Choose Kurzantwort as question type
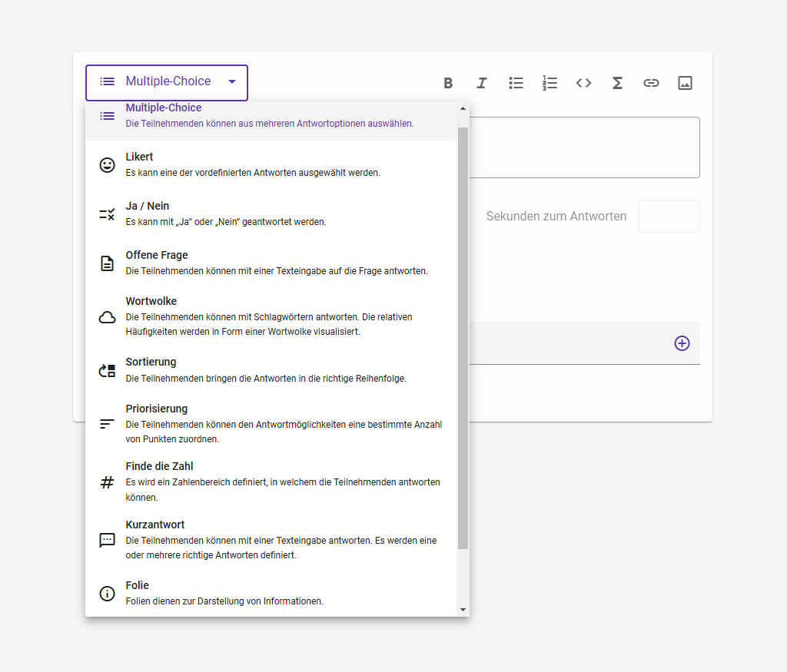 [x=271, y=539]
